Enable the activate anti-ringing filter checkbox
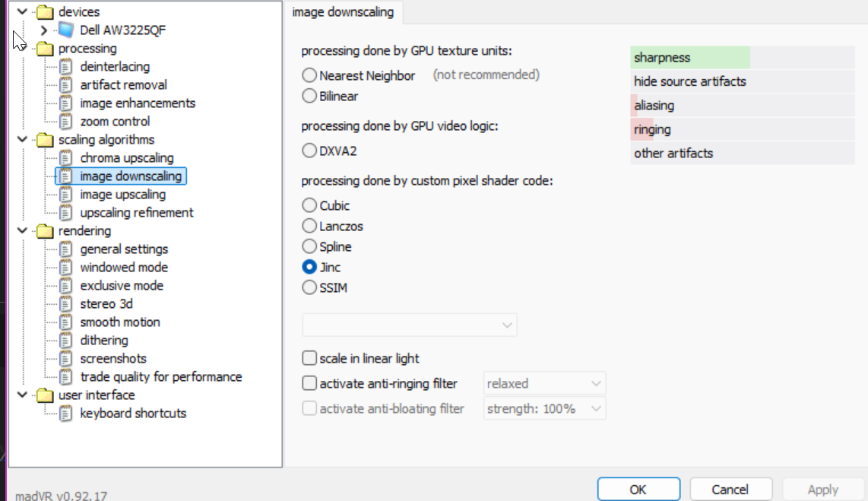The image size is (868, 501). point(309,383)
